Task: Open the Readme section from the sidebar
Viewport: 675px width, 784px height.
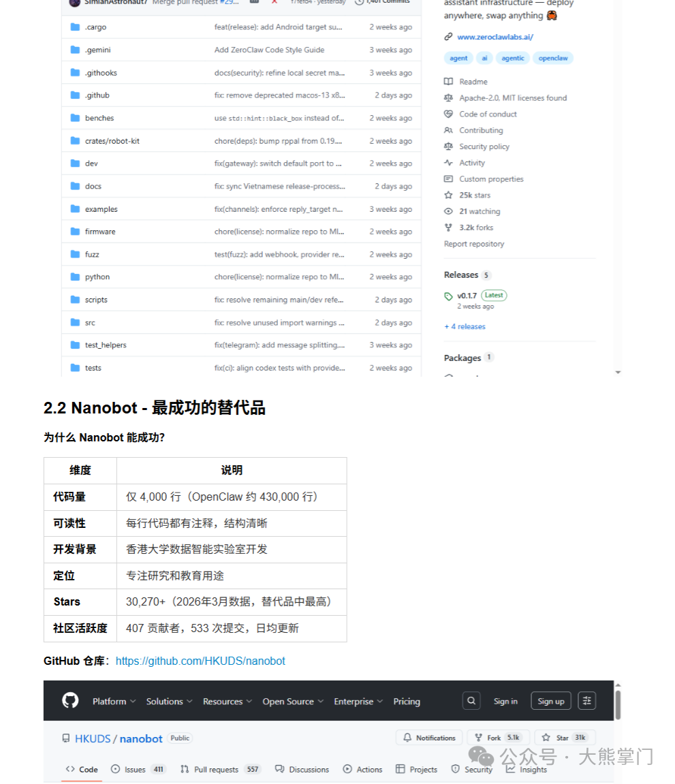Action: [x=474, y=81]
